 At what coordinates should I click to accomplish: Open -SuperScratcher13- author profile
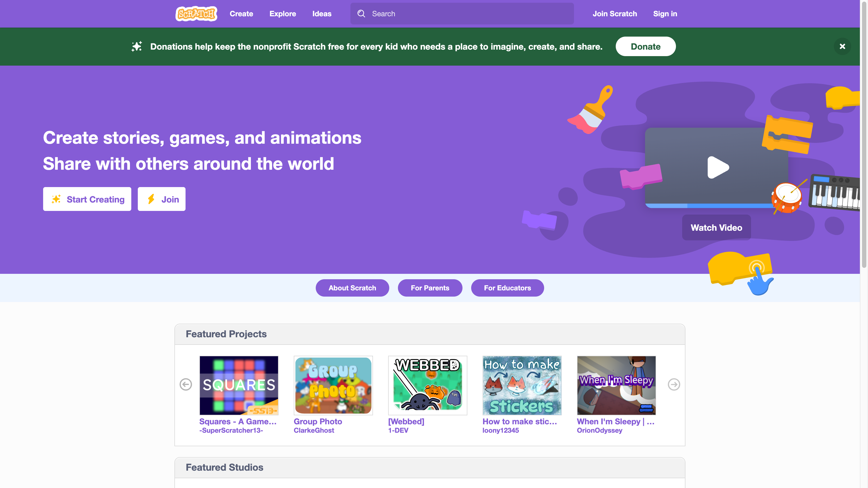231,431
